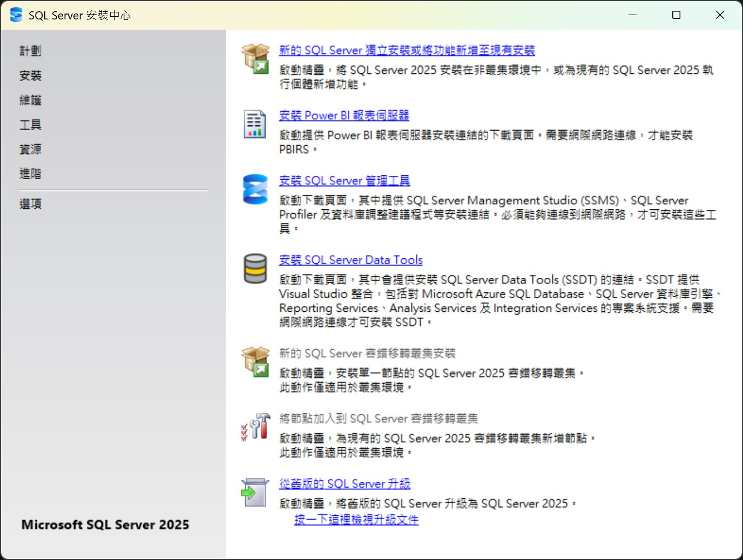Open link 安裝 Power BI 報表伺服器
This screenshot has width=743, height=560.
click(x=344, y=115)
